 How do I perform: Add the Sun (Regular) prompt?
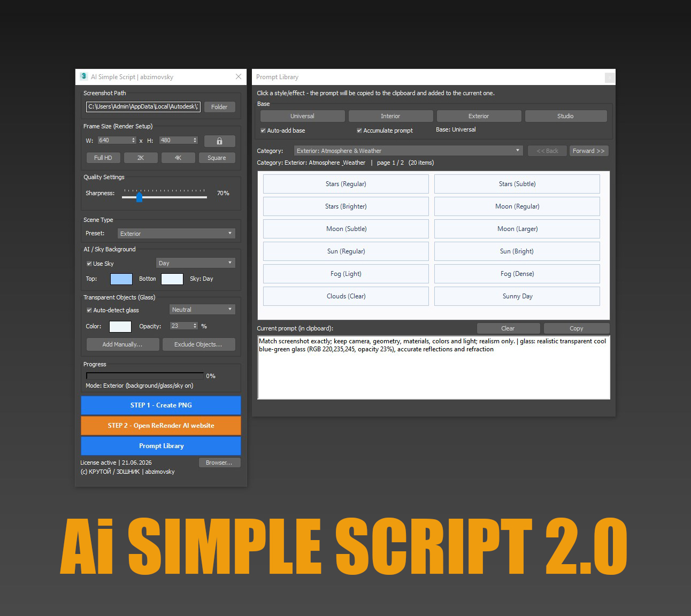coord(346,251)
